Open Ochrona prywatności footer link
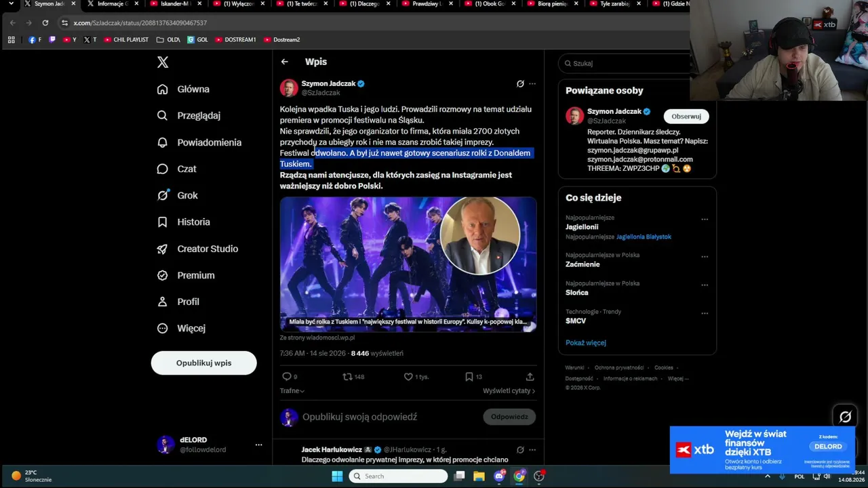The height and width of the screenshot is (488, 868). tap(619, 368)
